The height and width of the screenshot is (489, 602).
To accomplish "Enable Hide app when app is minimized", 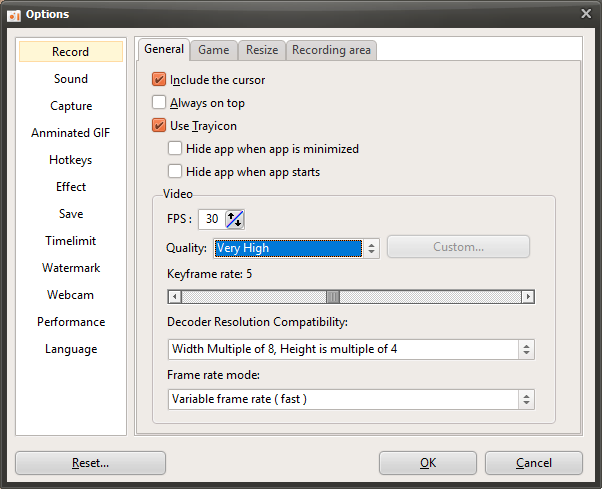I will click(x=175, y=149).
